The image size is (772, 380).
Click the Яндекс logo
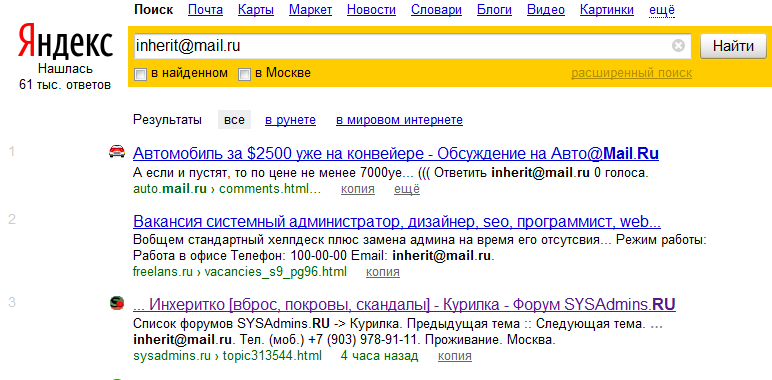click(x=65, y=42)
